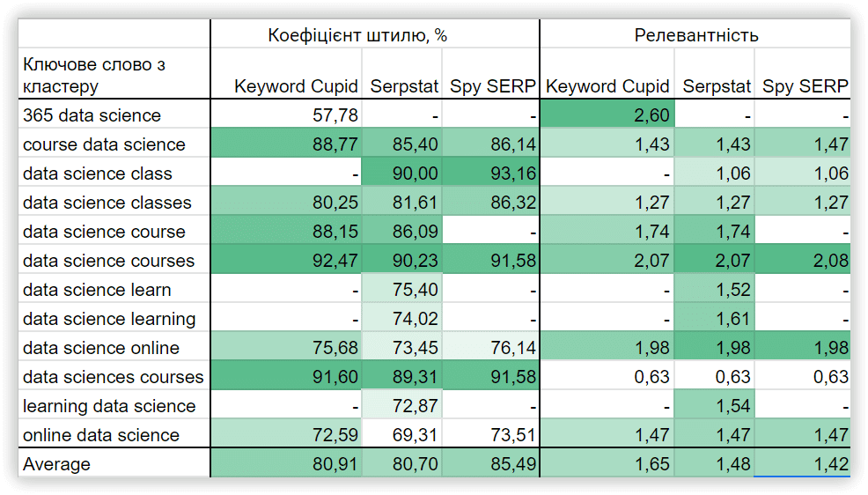Click the cell with value 89,31

tap(401, 376)
